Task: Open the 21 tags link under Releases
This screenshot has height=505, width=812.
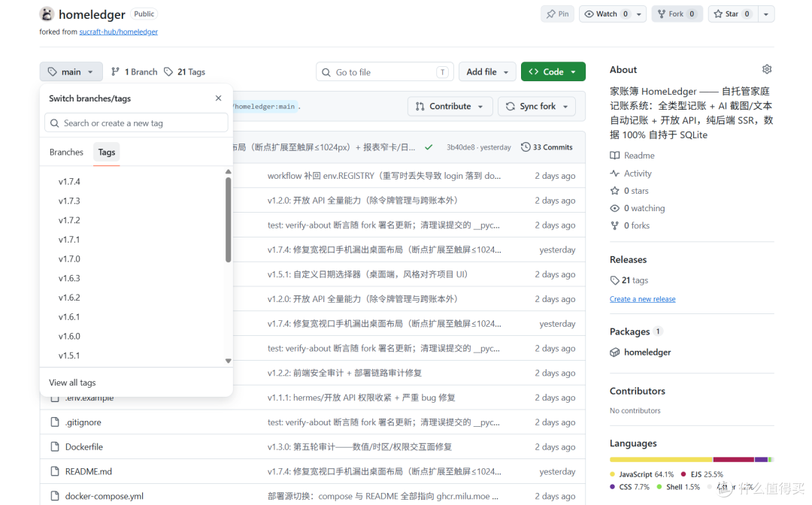Action: (629, 280)
